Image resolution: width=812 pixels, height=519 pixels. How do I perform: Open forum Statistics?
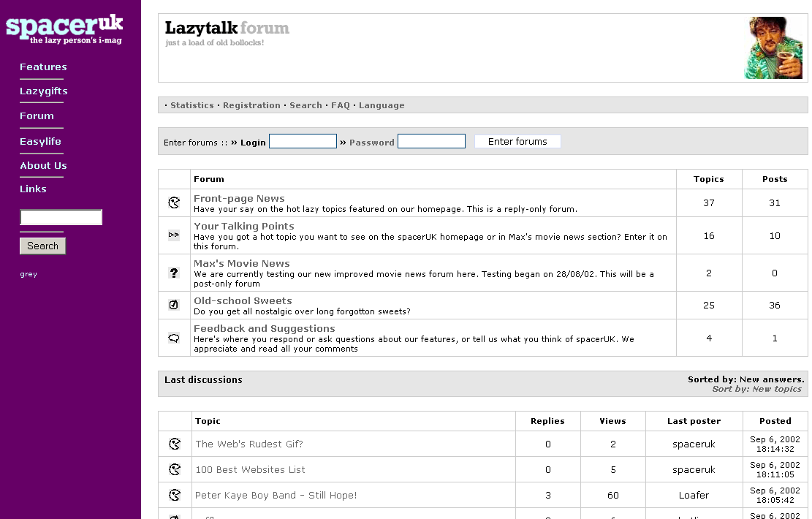point(191,105)
